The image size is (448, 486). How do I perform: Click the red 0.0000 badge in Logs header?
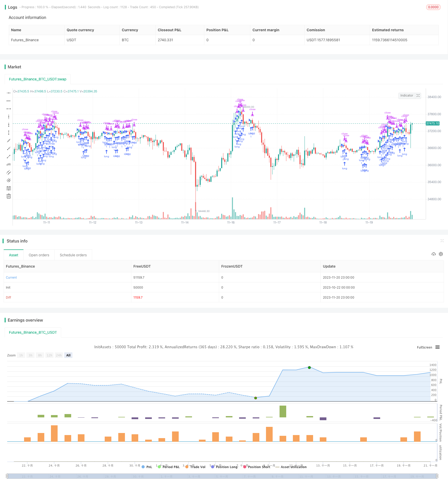coord(433,7)
